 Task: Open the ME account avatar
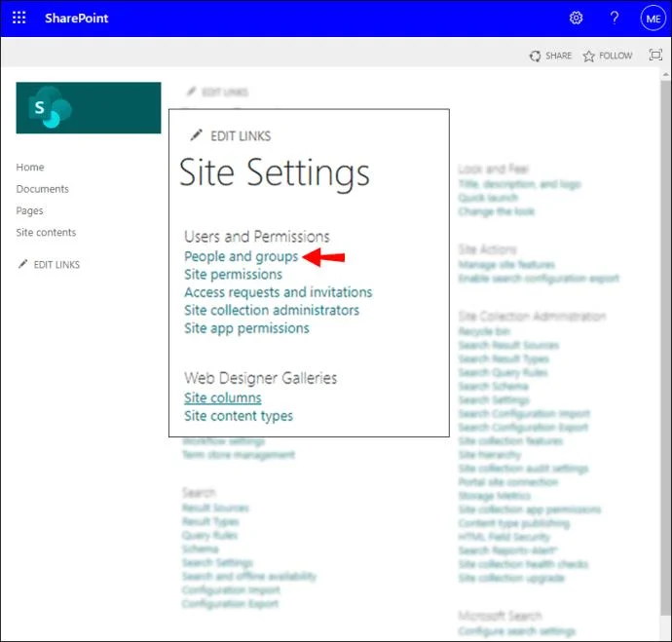(653, 19)
